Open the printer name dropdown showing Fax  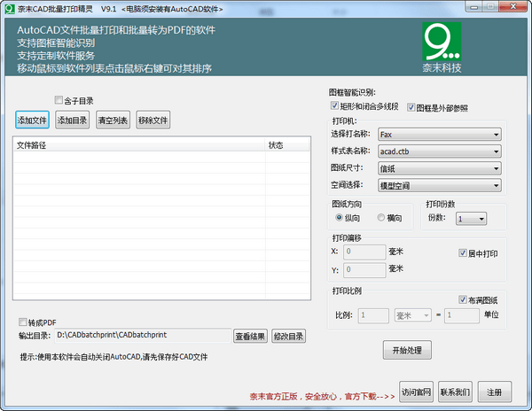[438, 135]
